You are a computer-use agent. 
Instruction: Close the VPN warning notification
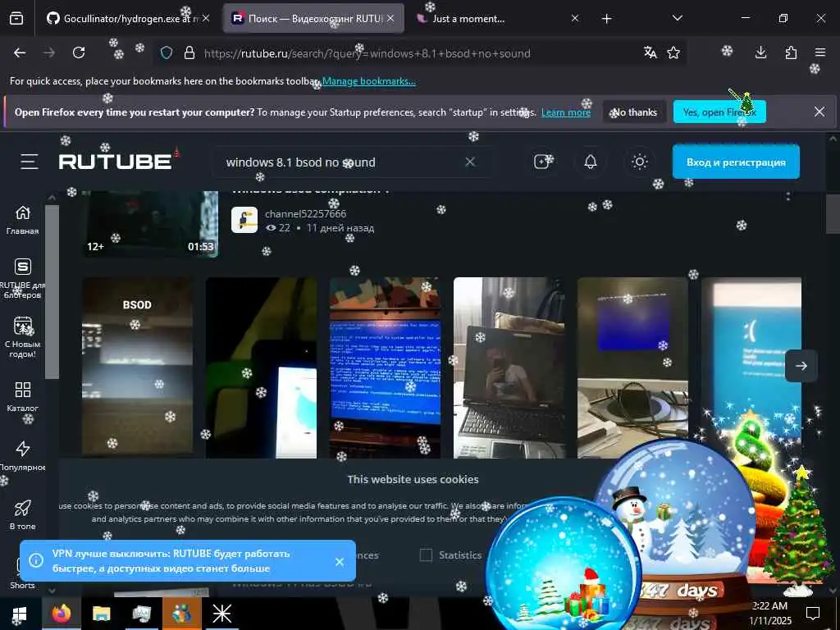pyautogui.click(x=339, y=561)
